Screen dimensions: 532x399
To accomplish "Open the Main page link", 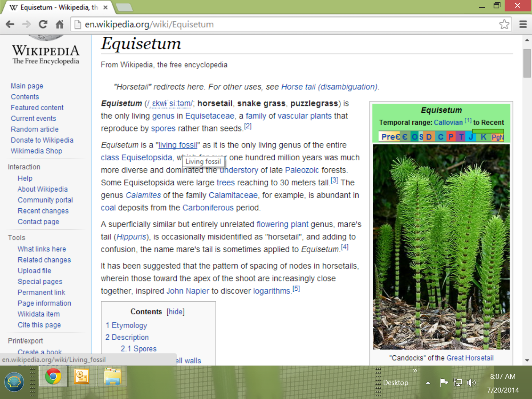I will [x=27, y=86].
